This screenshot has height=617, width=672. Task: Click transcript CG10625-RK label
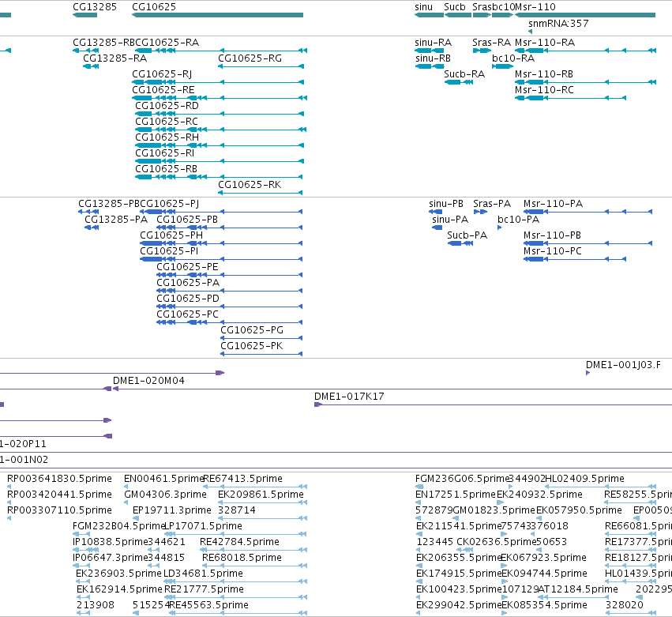250,185
